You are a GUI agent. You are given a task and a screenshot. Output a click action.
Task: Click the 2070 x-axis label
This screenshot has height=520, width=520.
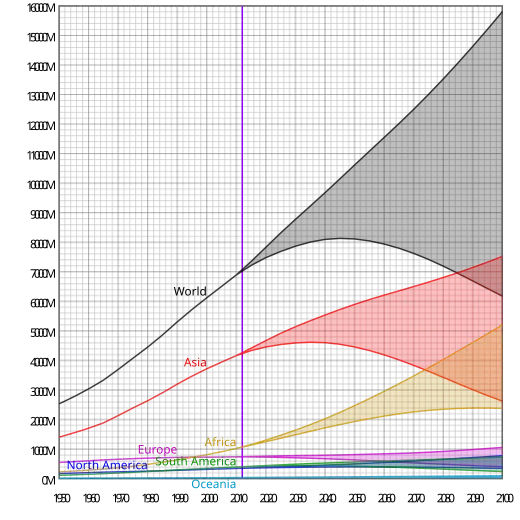416,498
